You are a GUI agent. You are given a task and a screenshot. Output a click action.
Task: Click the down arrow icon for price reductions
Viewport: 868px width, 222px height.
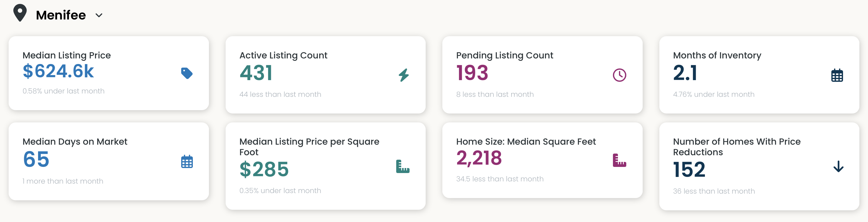pyautogui.click(x=838, y=166)
